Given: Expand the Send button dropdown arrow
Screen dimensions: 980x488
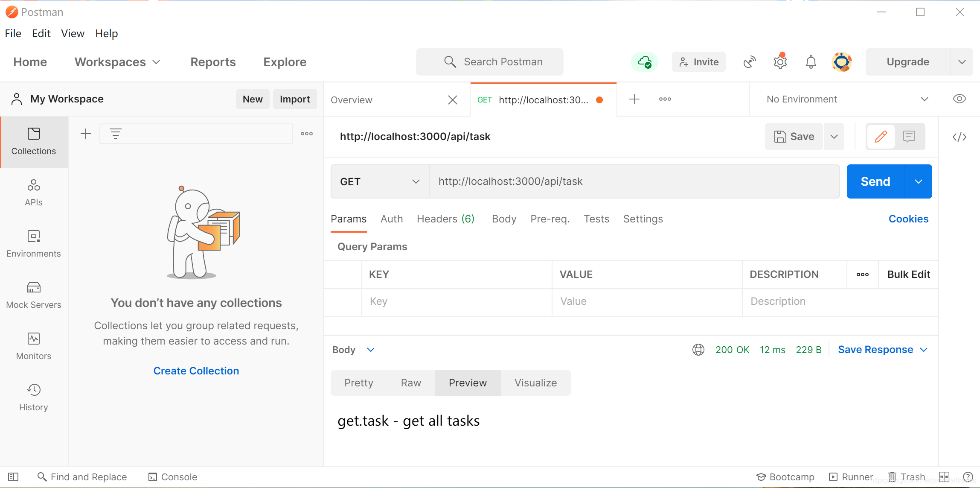Looking at the screenshot, I should (919, 181).
